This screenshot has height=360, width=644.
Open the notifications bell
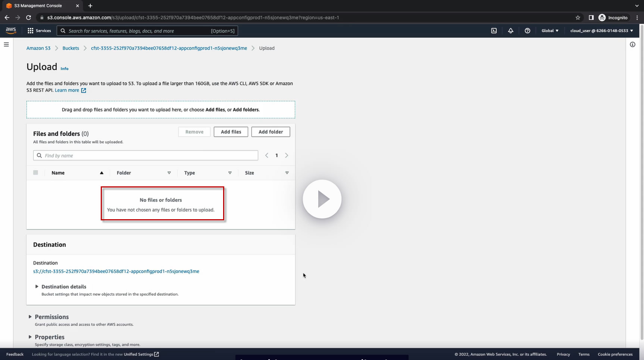511,31
